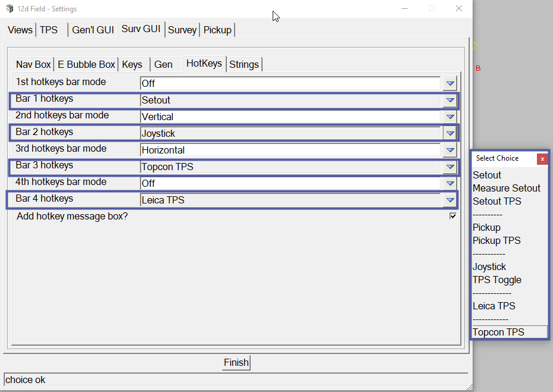
Task: Select the Gen sub-tab
Action: tap(165, 64)
